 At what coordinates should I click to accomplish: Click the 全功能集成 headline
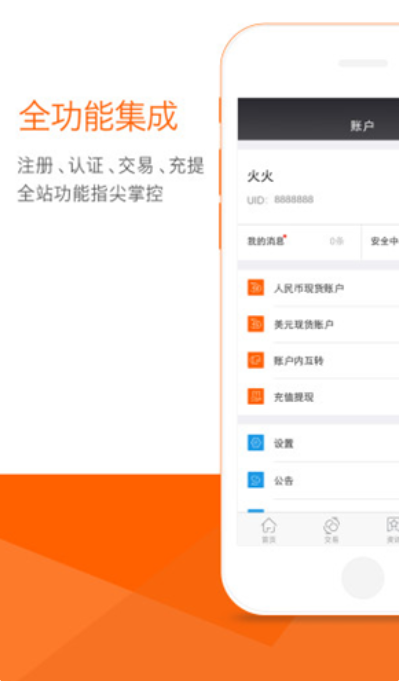coord(99,116)
